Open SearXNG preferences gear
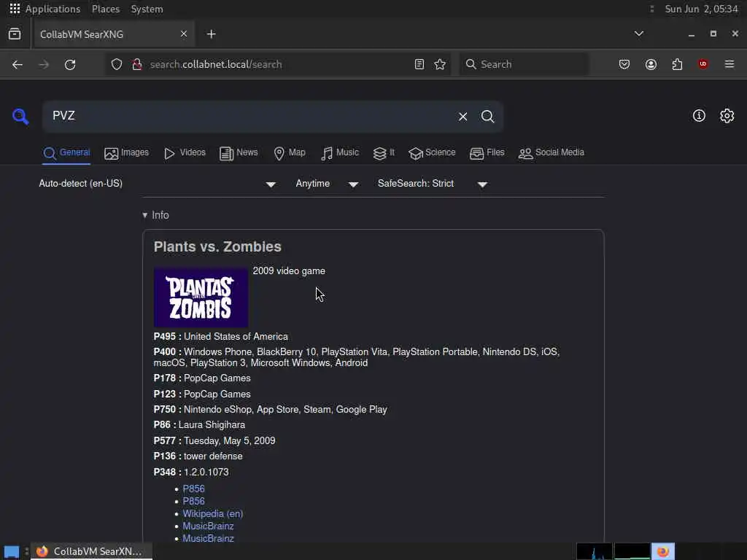Viewport: 747px width, 560px height. click(727, 116)
